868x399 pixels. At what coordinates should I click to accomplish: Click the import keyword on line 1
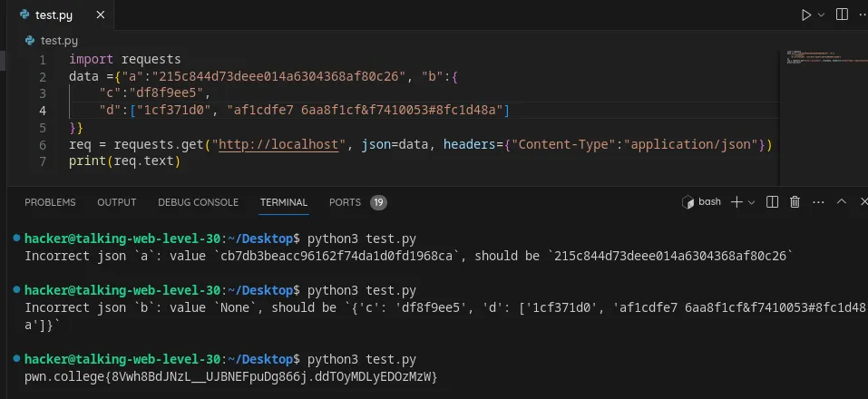[92, 59]
